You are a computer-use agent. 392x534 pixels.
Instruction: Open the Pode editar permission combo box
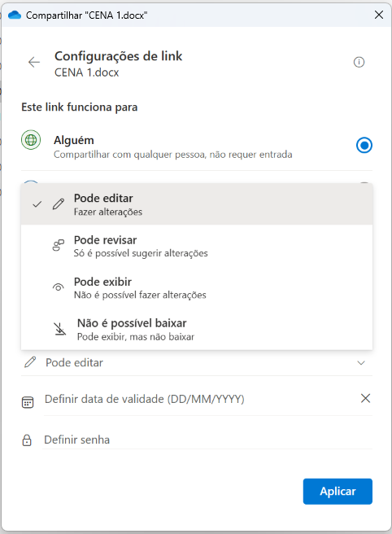click(x=197, y=363)
